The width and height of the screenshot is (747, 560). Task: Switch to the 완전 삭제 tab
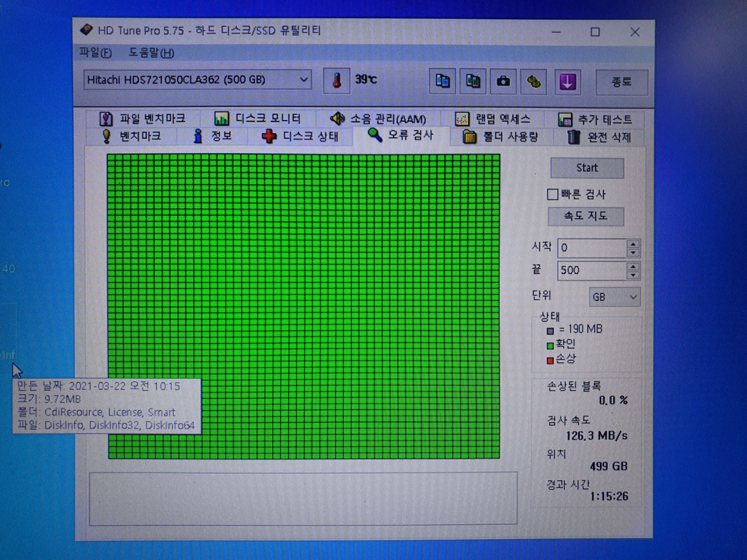point(599,137)
